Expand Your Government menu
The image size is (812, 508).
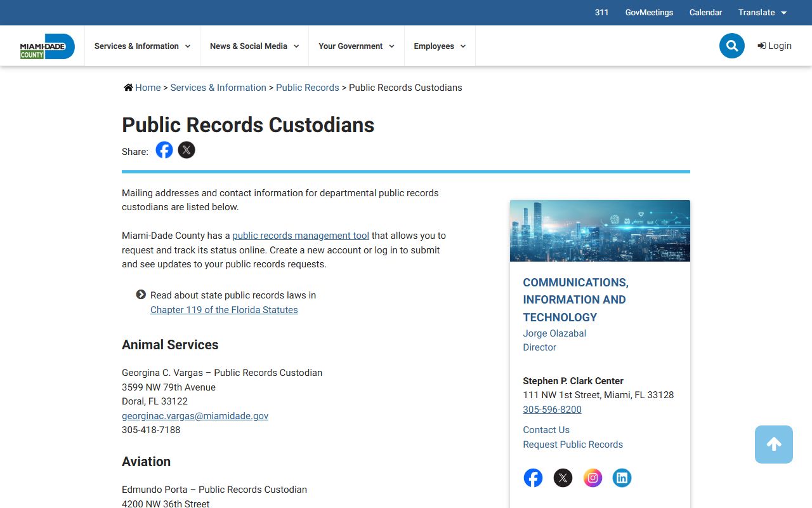point(357,46)
